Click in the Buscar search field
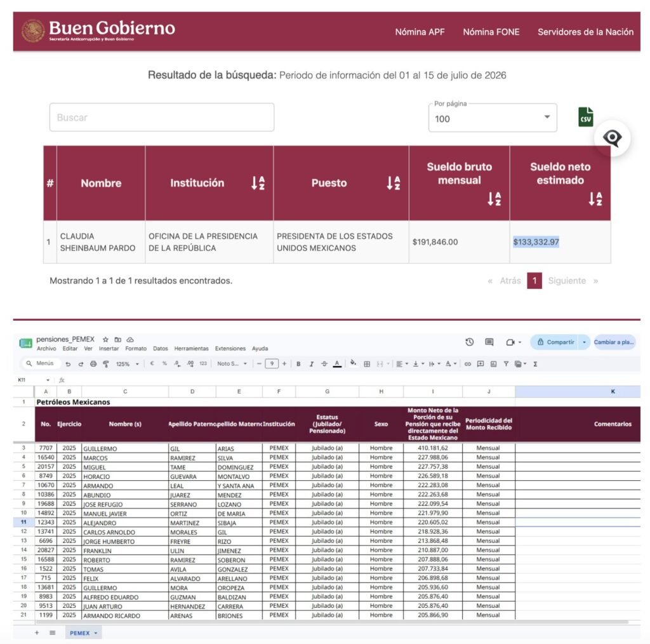Screen dimensions: 650x644 (162, 117)
